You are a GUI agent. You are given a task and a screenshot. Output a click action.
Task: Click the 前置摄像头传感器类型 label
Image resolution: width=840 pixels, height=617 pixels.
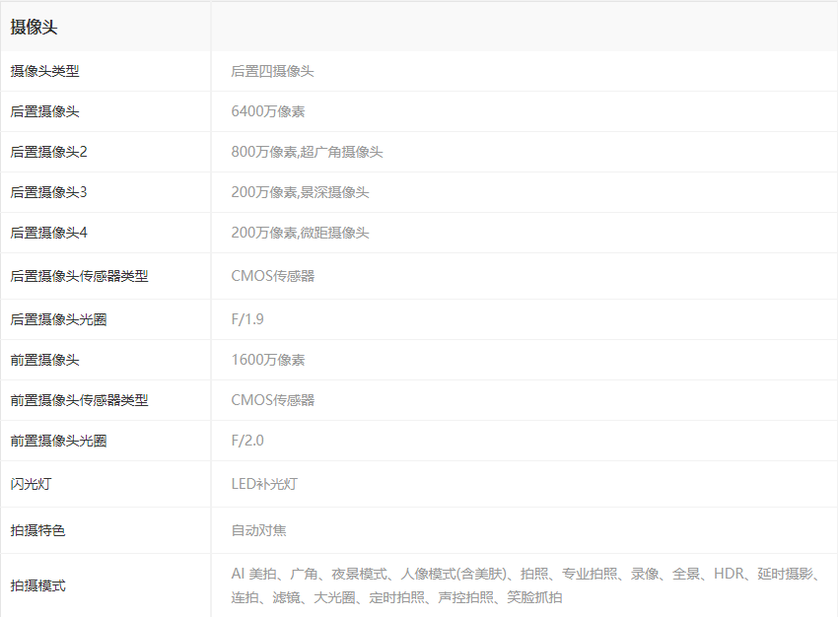tap(79, 400)
